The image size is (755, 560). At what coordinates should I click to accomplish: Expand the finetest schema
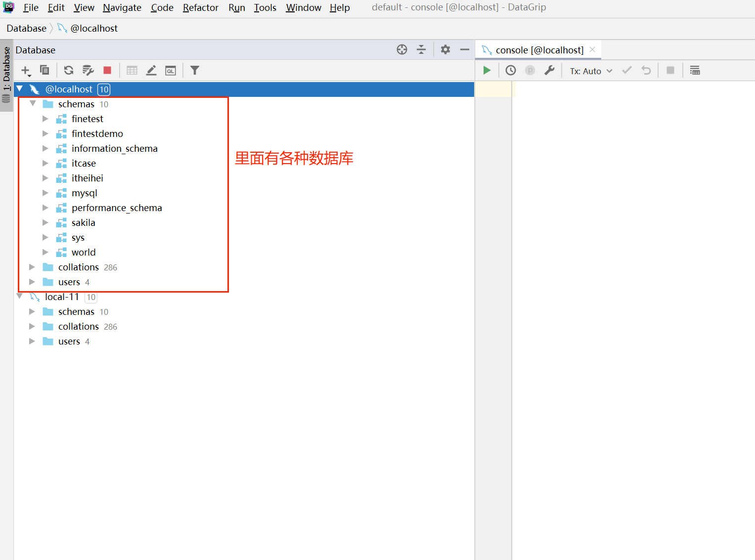click(x=45, y=119)
